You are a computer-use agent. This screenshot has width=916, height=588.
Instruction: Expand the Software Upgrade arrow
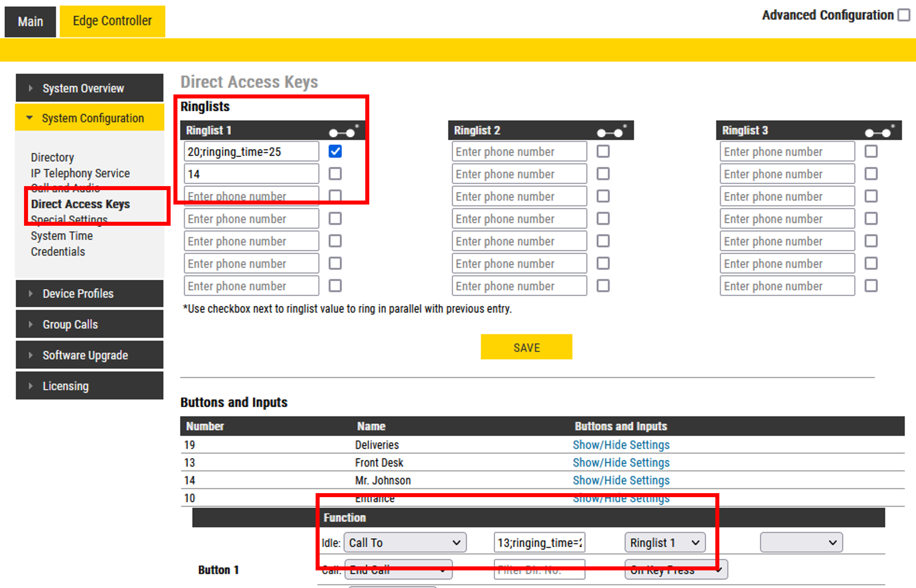click(31, 355)
